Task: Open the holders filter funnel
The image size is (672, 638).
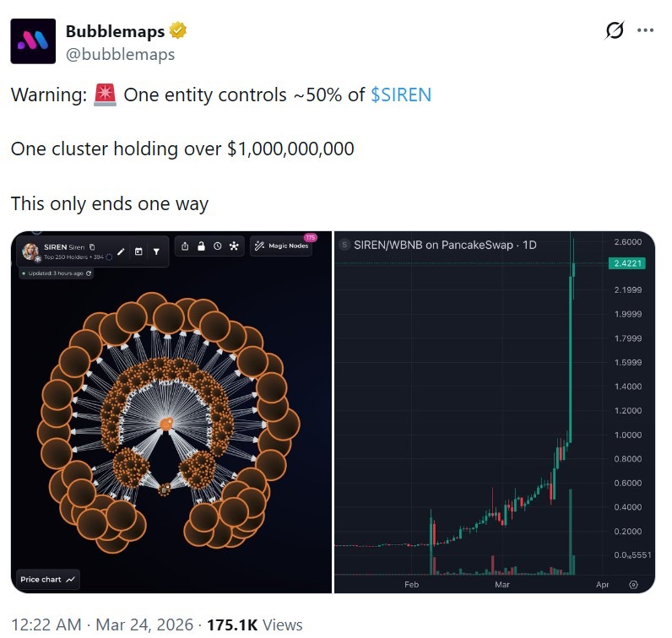Action: pos(156,251)
